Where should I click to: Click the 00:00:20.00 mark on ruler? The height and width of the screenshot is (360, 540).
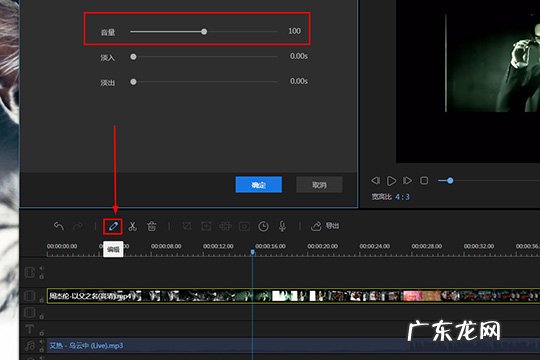coord(322,246)
